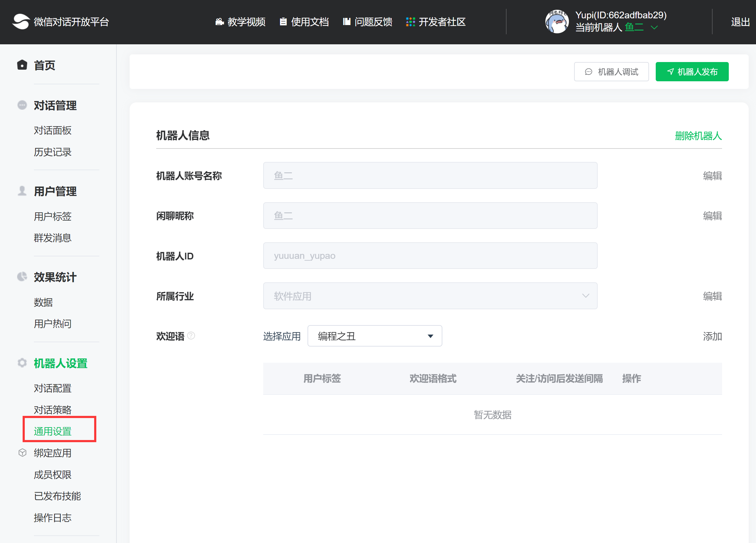Click the 使用文档 document icon
756x543 pixels.
point(283,22)
